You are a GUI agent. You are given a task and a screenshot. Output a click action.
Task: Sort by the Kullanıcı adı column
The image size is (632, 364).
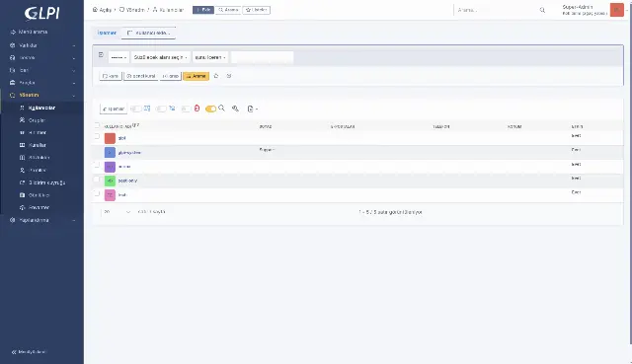[118, 126]
